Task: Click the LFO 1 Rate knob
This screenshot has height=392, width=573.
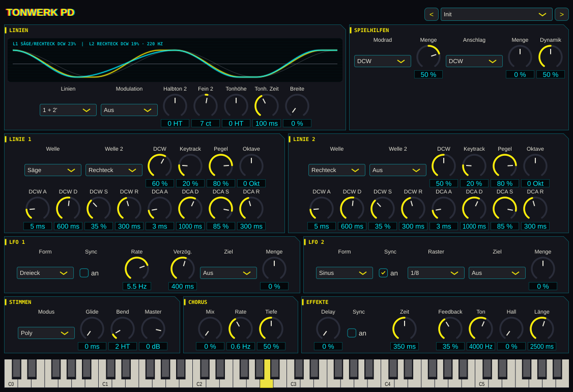Action: coord(137,268)
